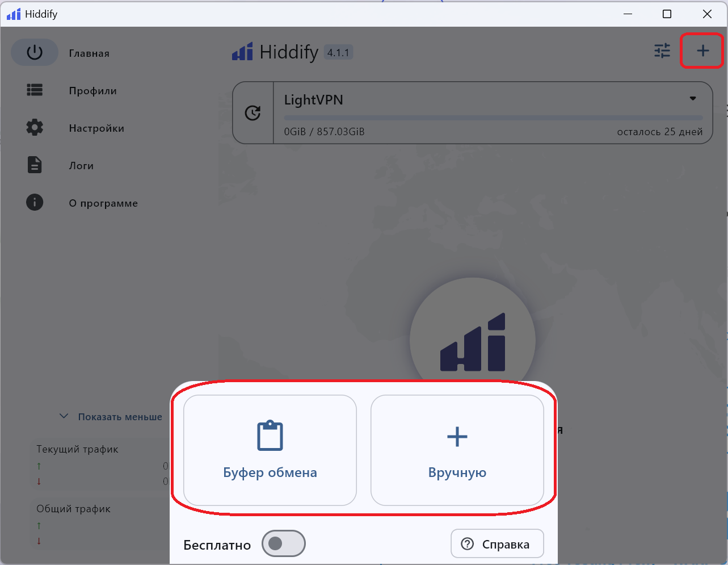Click the 4.1.1 version badge
The width and height of the screenshot is (728, 565).
pos(338,53)
